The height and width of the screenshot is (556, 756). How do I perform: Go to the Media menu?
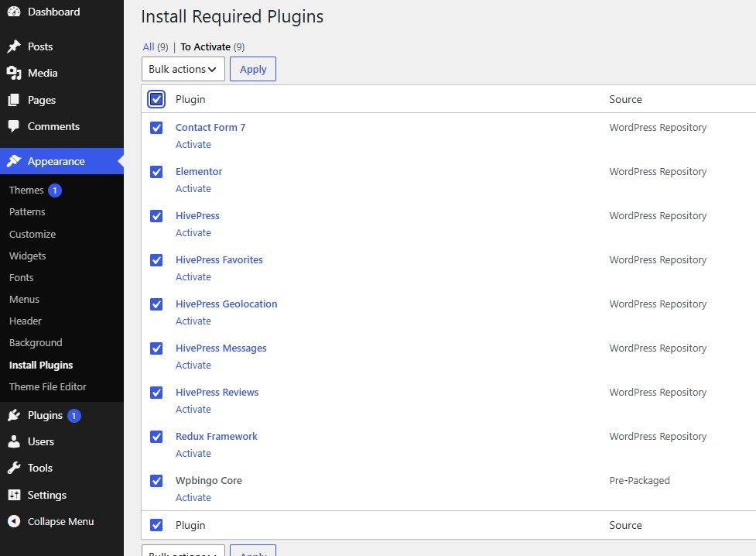62,73
